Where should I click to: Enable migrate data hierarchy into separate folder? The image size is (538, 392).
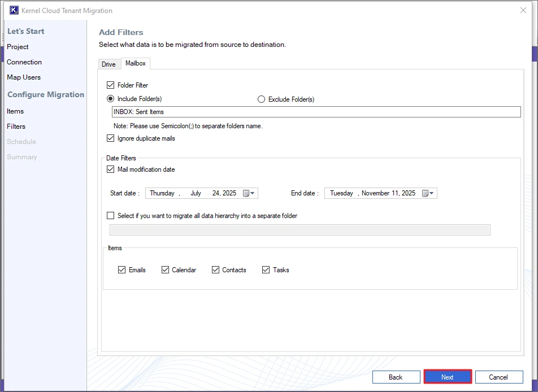tap(110, 216)
